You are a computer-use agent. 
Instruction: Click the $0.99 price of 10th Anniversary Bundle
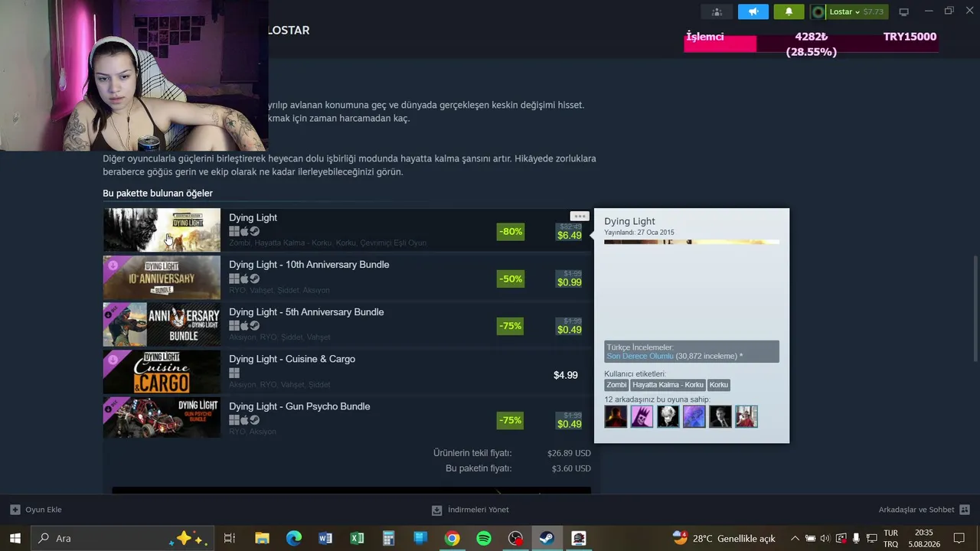click(x=569, y=282)
